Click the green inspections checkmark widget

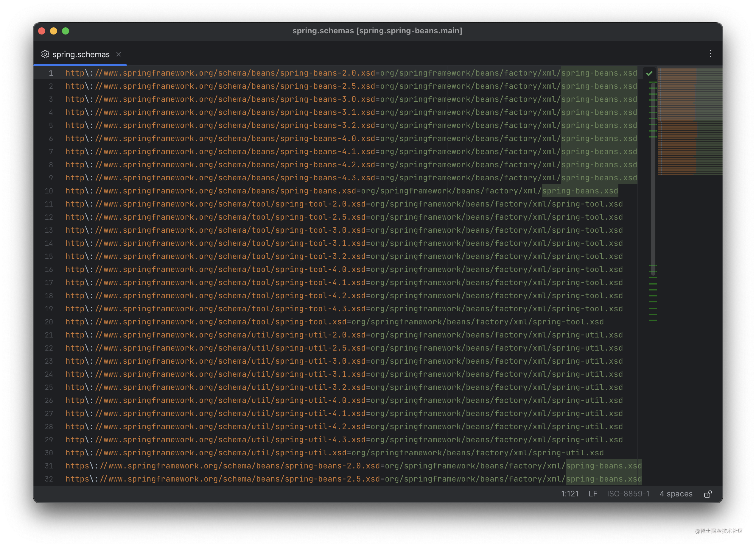tap(650, 73)
